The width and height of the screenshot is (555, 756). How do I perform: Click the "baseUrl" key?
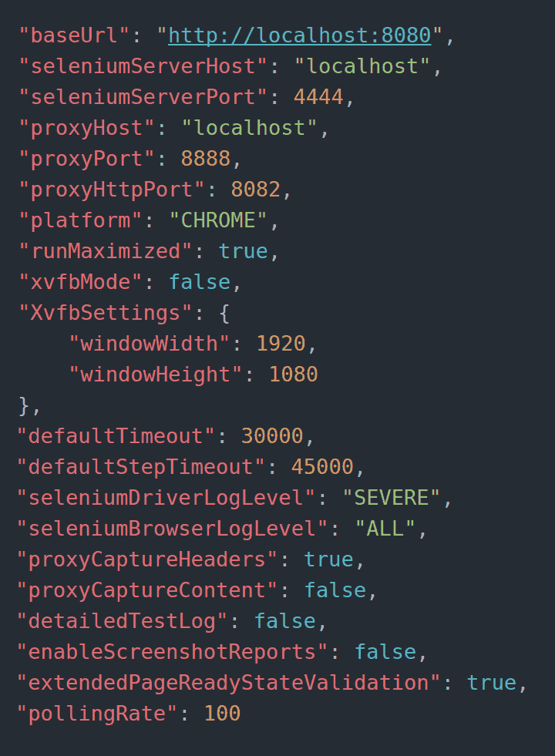pyautogui.click(x=74, y=35)
